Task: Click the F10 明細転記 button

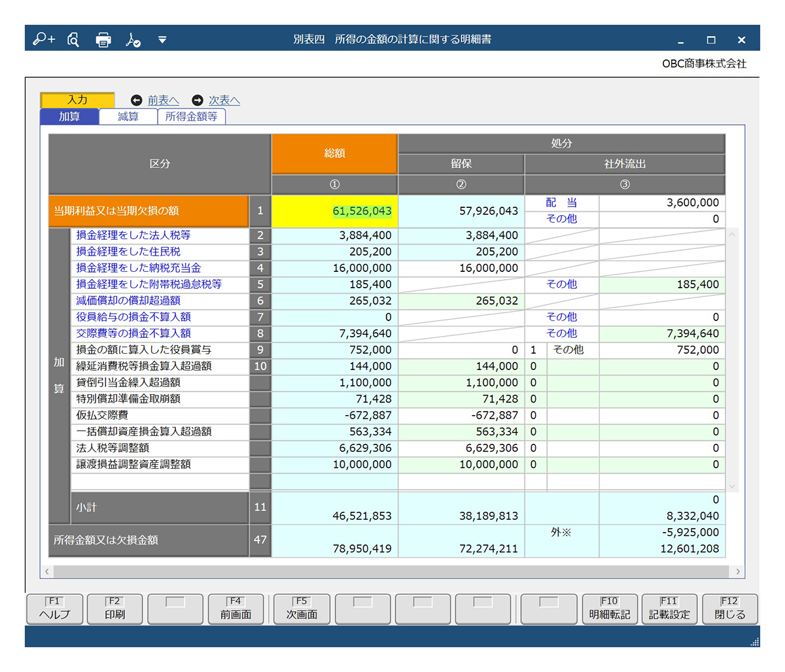Action: [x=609, y=609]
